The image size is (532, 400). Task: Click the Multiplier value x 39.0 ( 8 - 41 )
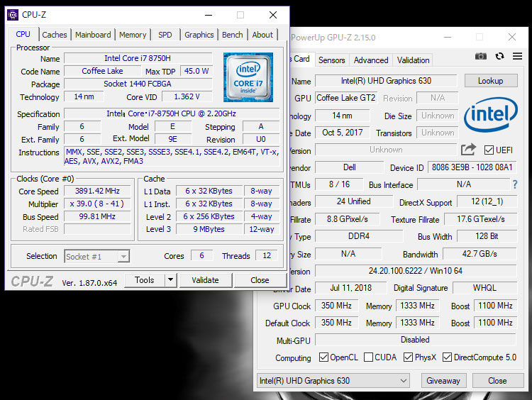(x=97, y=204)
